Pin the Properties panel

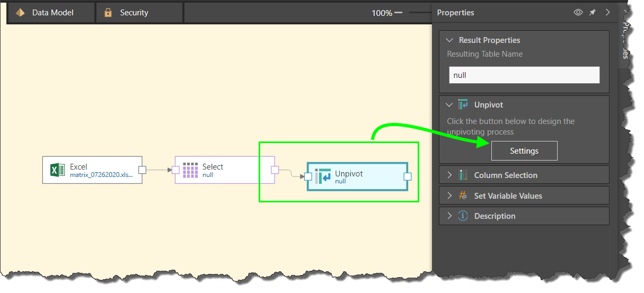[593, 13]
